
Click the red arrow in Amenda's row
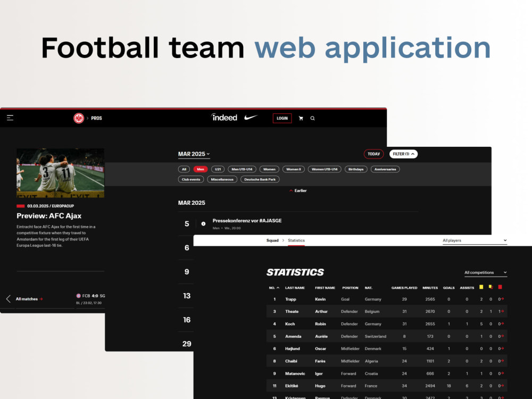coord(503,336)
